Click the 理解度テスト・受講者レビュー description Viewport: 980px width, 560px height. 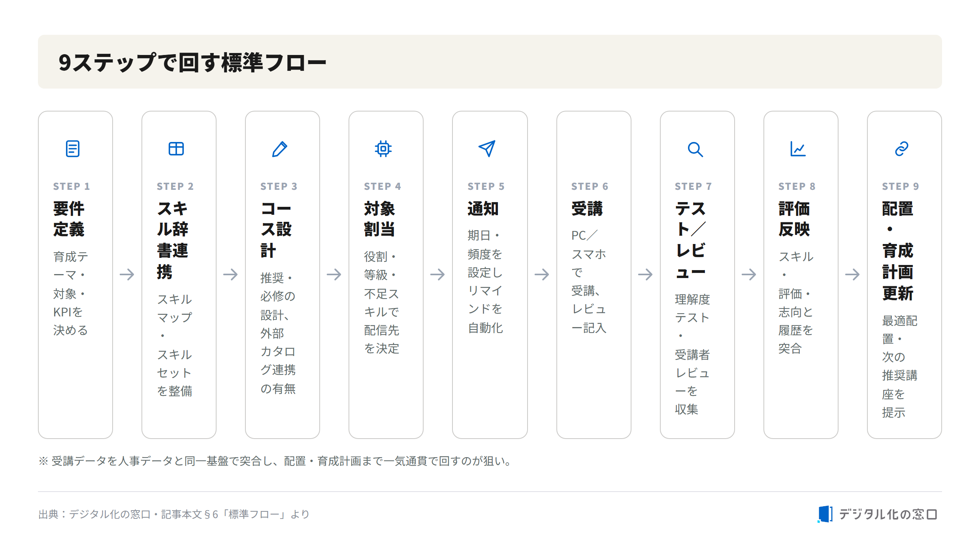pos(692,354)
